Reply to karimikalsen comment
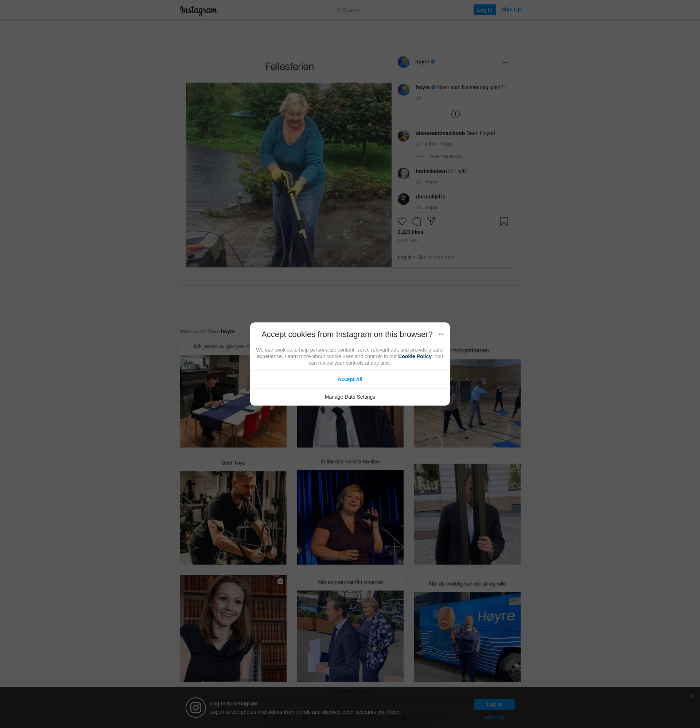 coord(431,182)
